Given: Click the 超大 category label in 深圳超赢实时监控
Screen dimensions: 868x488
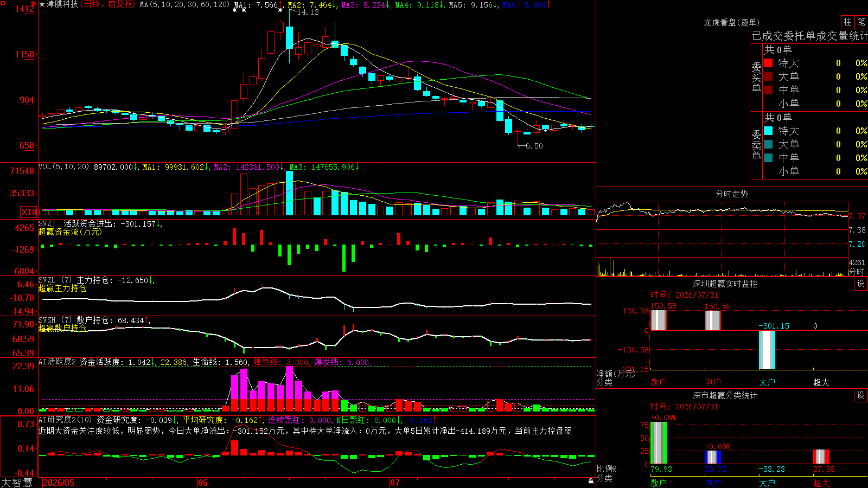Looking at the screenshot, I should [821, 382].
